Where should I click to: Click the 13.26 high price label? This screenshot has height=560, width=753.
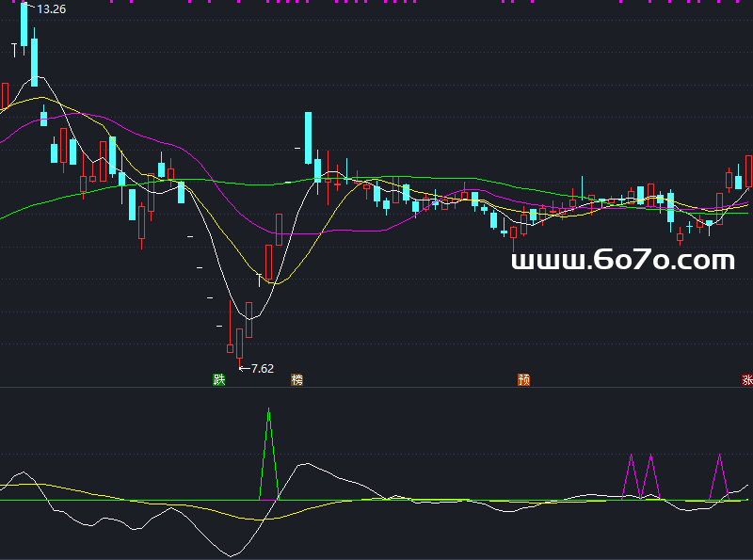pyautogui.click(x=51, y=9)
